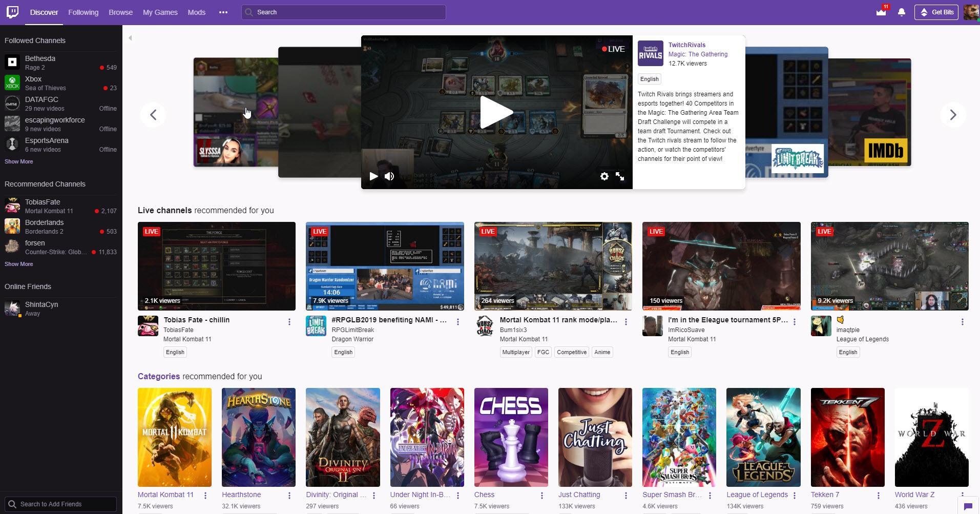
Task: Open the My Games tab
Action: tap(160, 12)
